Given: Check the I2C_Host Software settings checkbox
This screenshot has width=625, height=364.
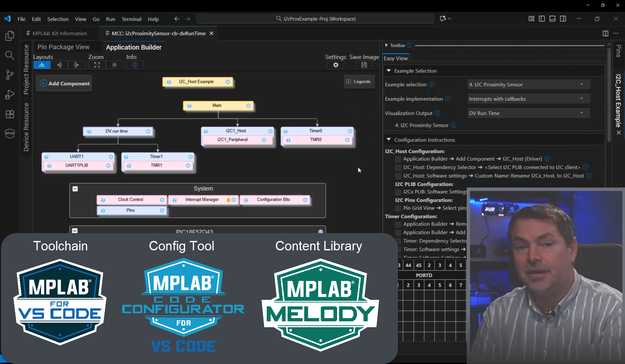Looking at the screenshot, I should pyautogui.click(x=398, y=176).
